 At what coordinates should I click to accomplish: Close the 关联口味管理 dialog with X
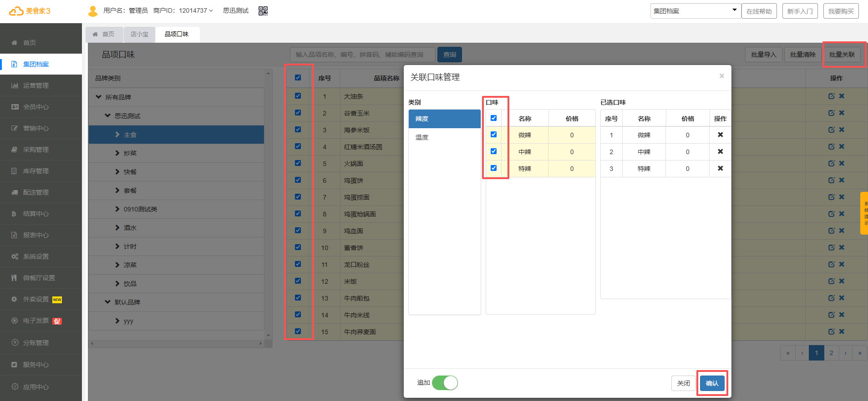click(x=721, y=76)
